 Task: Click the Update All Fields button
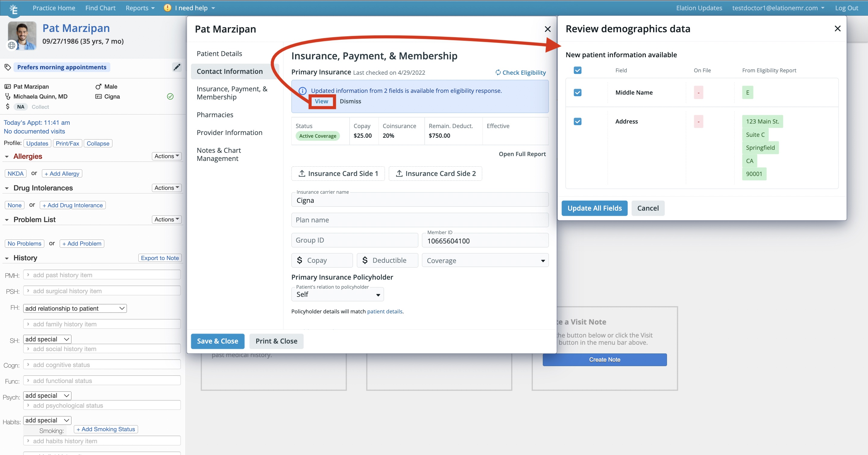point(594,208)
